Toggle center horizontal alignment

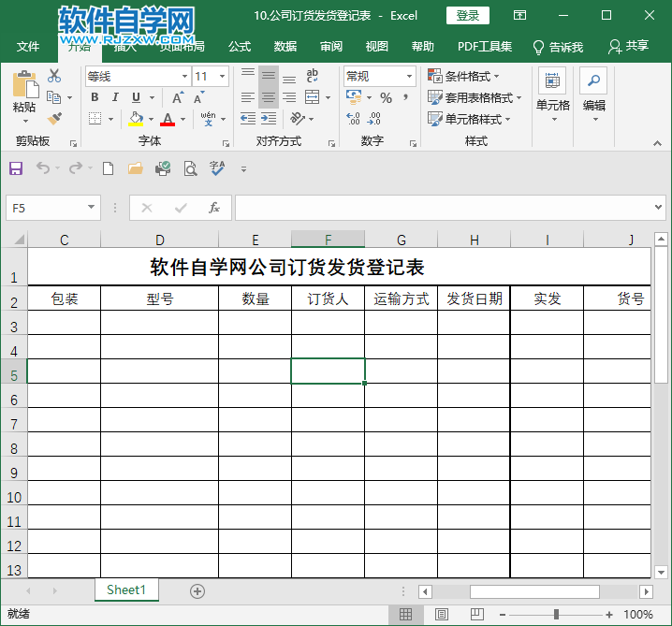pyautogui.click(x=269, y=97)
